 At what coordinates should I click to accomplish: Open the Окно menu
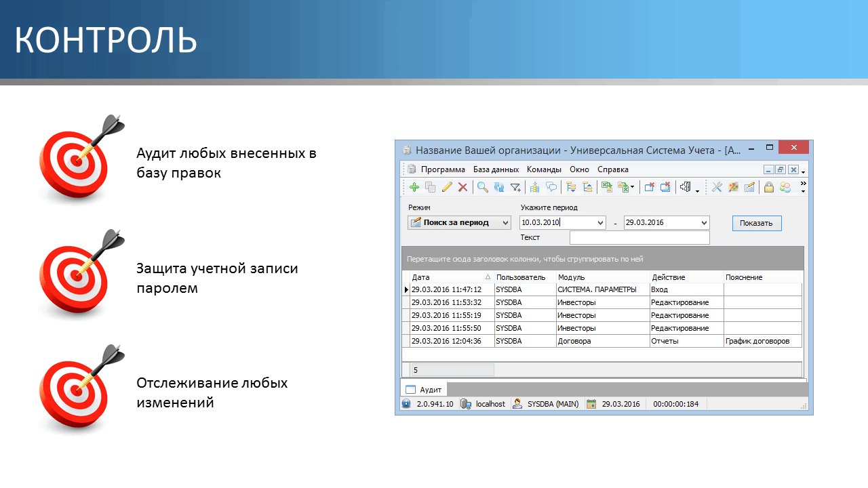(579, 169)
